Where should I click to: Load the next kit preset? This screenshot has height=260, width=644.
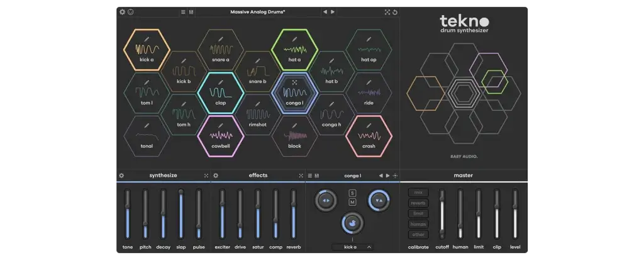pyautogui.click(x=333, y=12)
